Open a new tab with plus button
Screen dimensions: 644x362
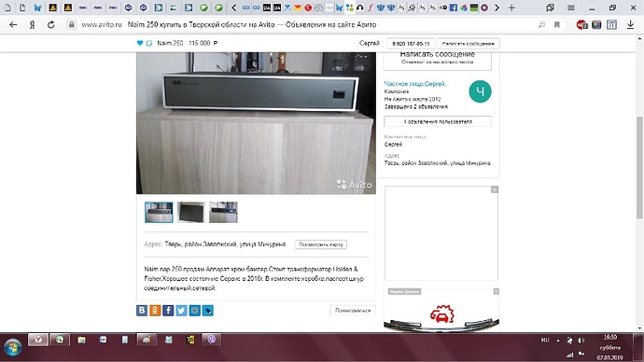pos(511,7)
